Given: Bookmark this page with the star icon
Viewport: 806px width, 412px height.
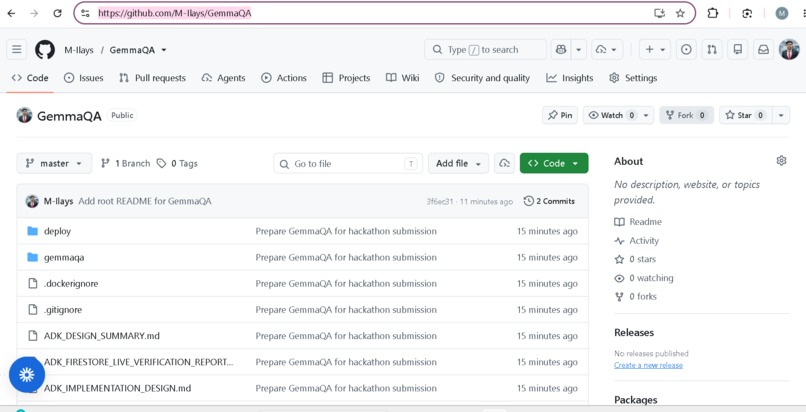Looking at the screenshot, I should [680, 13].
